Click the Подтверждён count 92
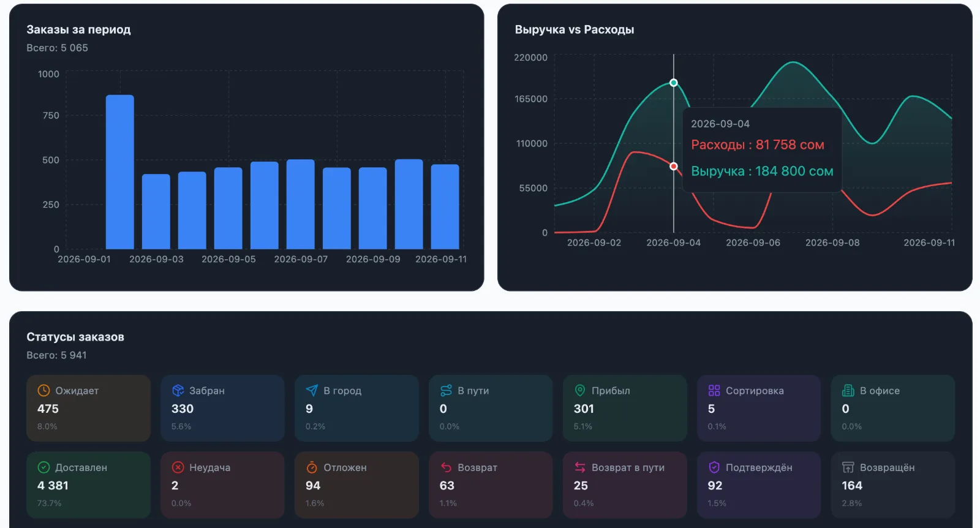 pyautogui.click(x=715, y=485)
